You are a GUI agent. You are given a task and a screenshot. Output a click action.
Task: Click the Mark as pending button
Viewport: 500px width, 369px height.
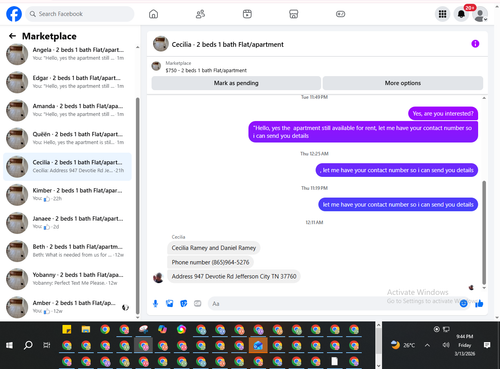coord(236,83)
